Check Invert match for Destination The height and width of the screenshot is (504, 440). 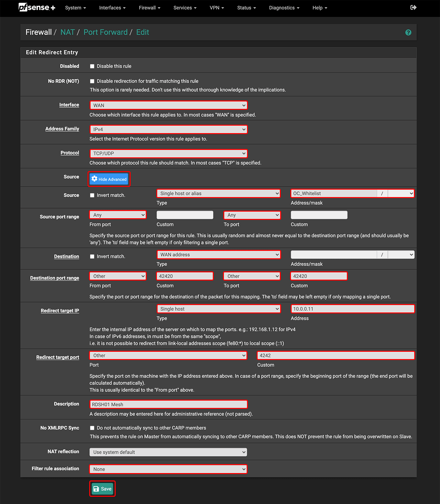(x=92, y=256)
